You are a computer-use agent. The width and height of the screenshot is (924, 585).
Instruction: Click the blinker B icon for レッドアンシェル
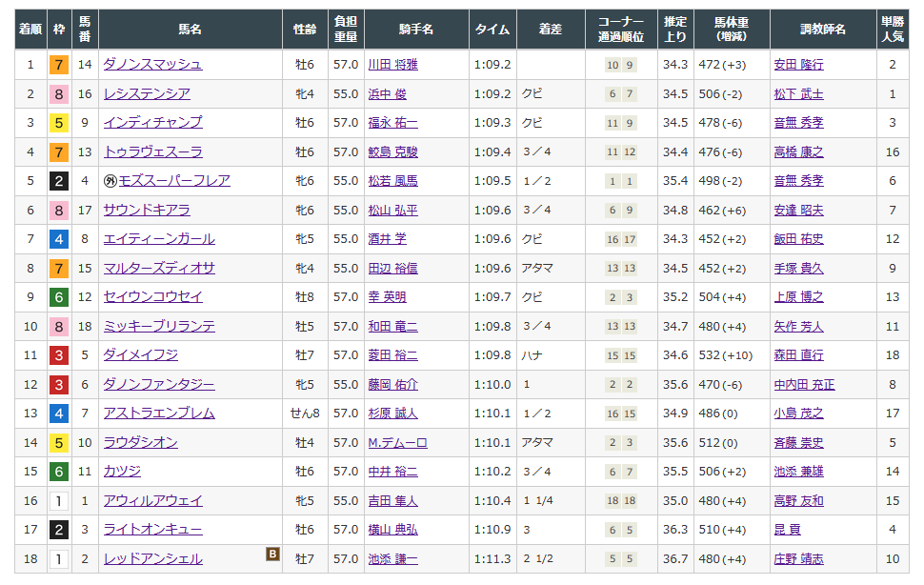click(x=272, y=554)
